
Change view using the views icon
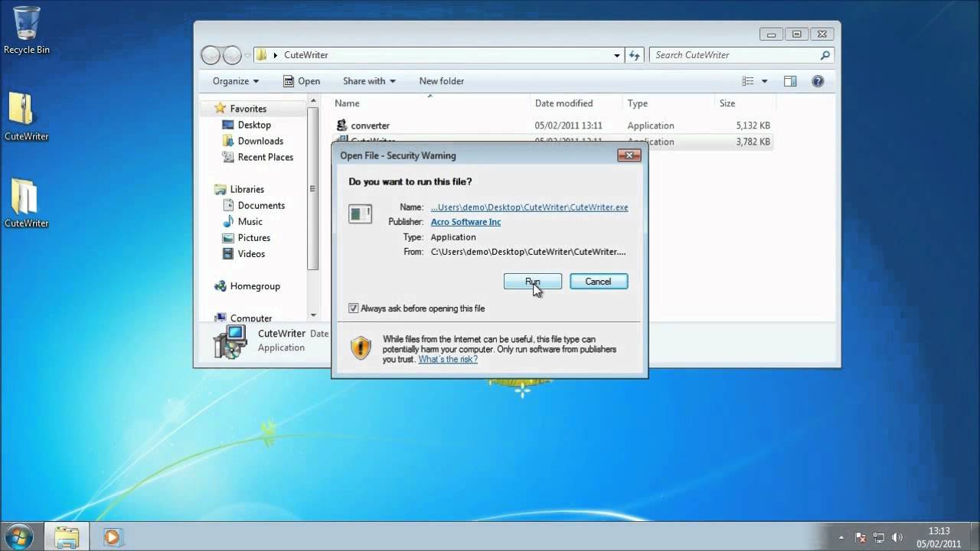[748, 81]
